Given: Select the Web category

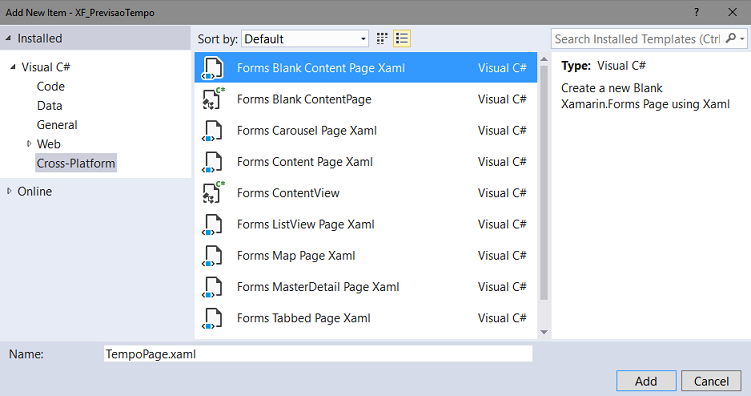Looking at the screenshot, I should point(48,144).
